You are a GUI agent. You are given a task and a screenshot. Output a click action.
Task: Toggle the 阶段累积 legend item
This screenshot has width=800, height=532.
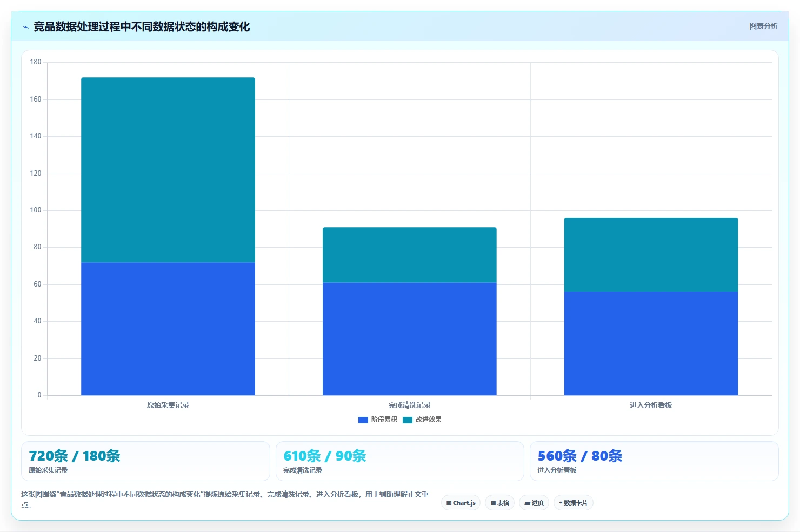pyautogui.click(x=378, y=420)
